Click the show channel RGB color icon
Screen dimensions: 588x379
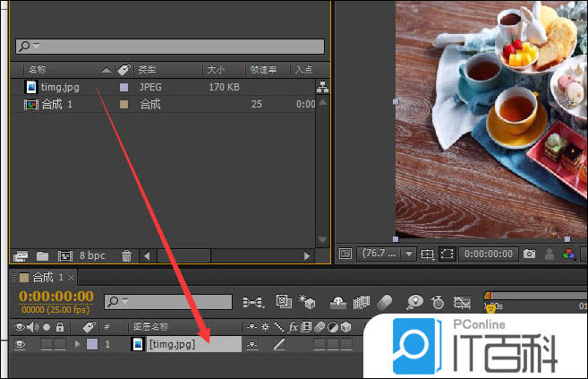[x=567, y=254]
